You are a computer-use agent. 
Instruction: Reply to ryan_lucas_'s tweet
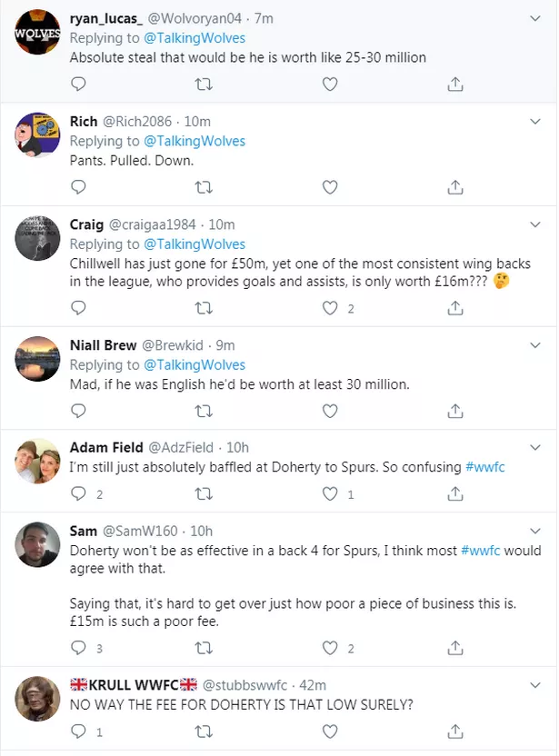point(79,85)
